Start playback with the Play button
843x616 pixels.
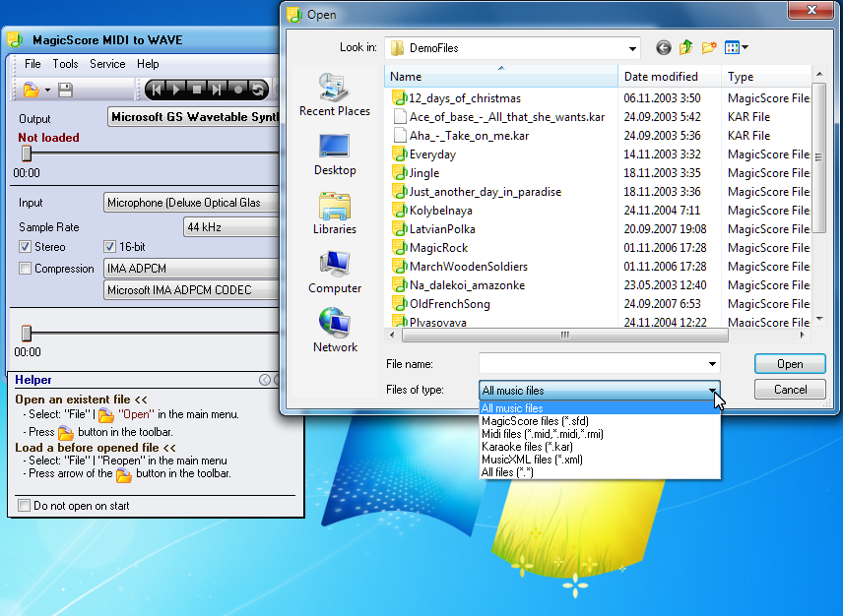(x=176, y=90)
